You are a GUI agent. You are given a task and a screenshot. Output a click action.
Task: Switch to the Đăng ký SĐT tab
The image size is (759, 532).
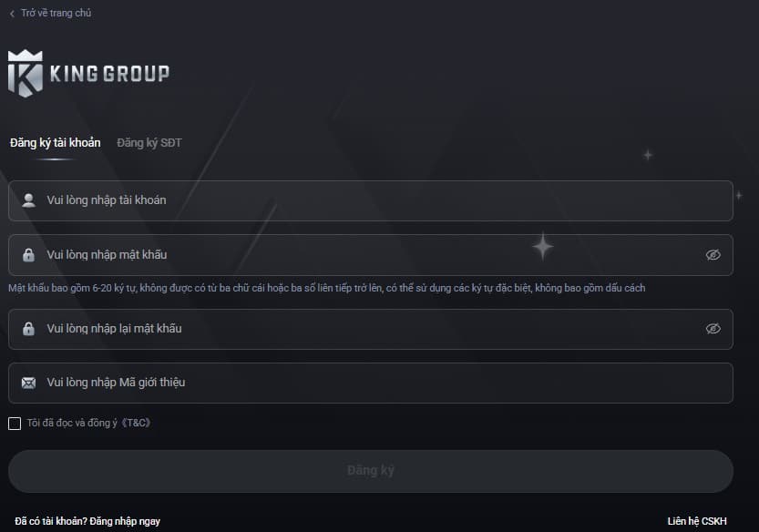[x=149, y=143]
